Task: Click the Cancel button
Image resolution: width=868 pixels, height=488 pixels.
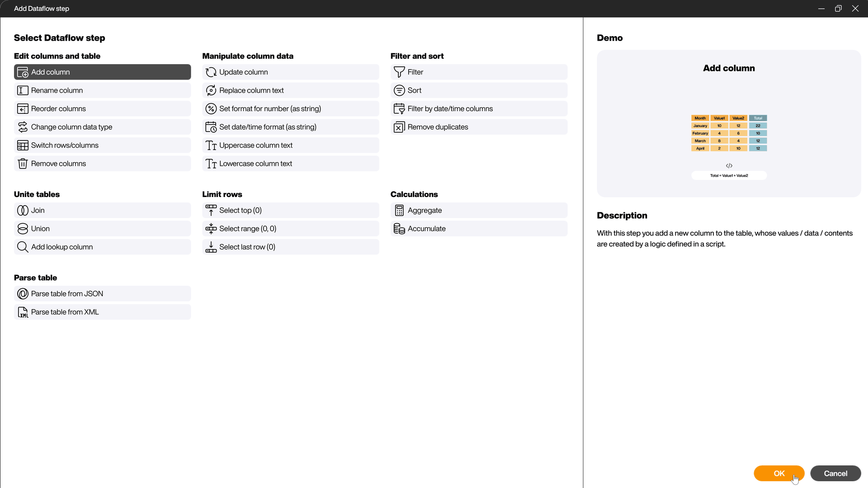Action: tap(835, 474)
